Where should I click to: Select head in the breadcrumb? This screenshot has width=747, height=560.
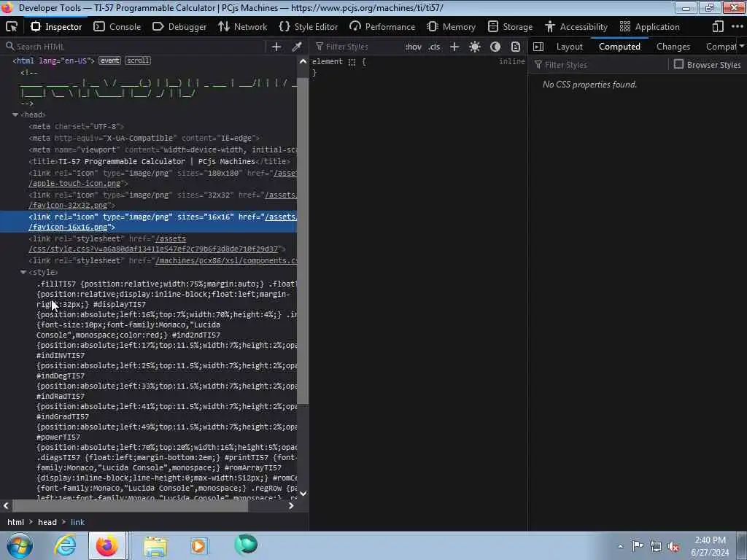[47, 522]
